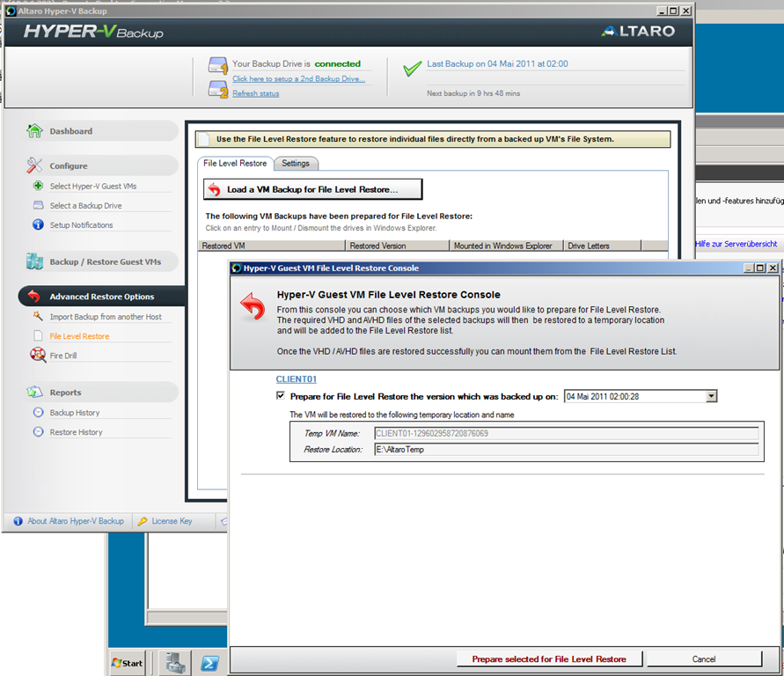
Task: Switch to the Settings tab
Action: [x=296, y=163]
